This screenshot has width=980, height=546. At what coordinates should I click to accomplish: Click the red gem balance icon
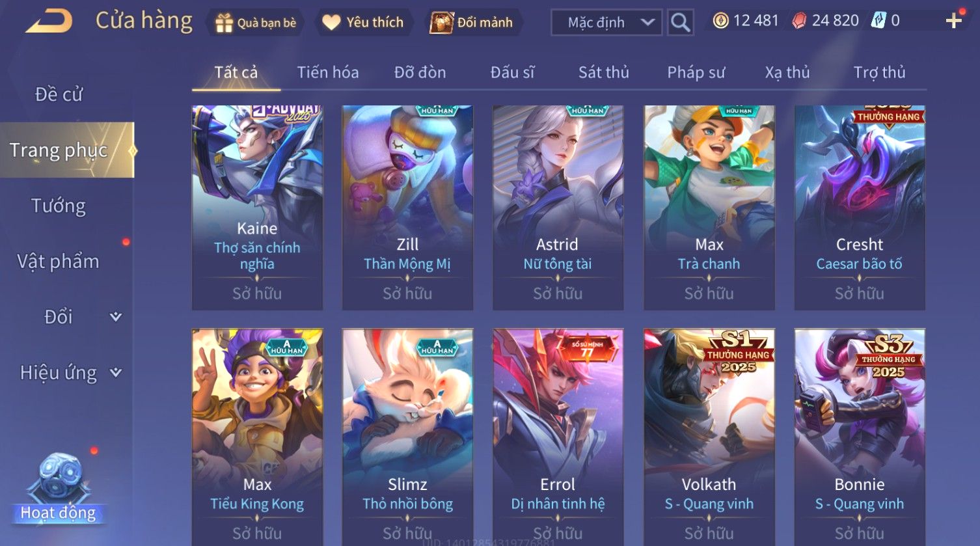coord(798,21)
